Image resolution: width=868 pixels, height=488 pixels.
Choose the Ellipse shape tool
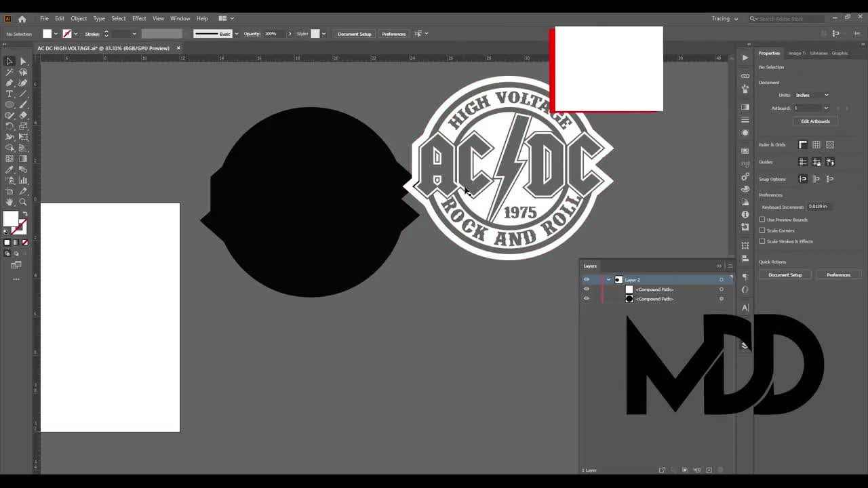(9, 104)
